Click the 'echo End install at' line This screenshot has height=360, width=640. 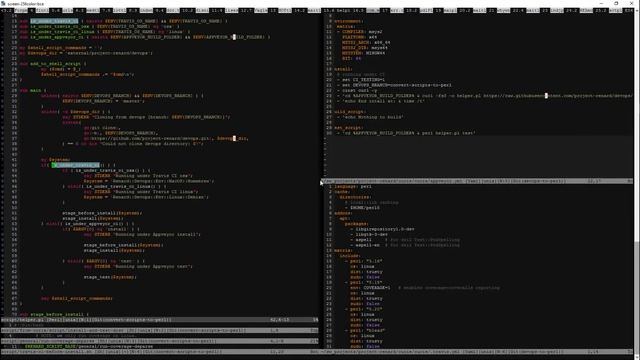(x=380, y=101)
